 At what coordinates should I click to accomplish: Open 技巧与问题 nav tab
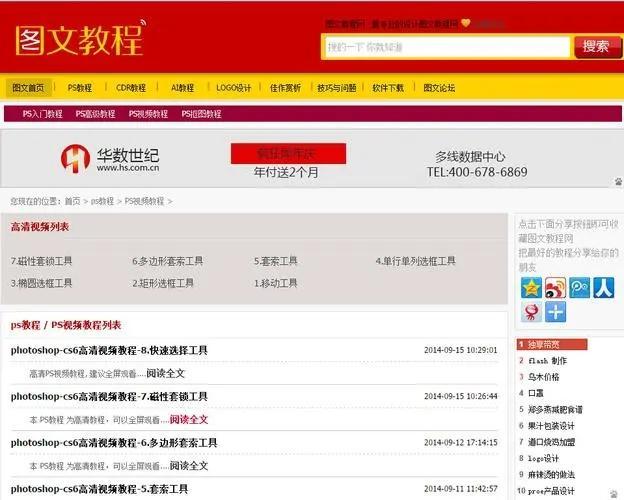(337, 88)
